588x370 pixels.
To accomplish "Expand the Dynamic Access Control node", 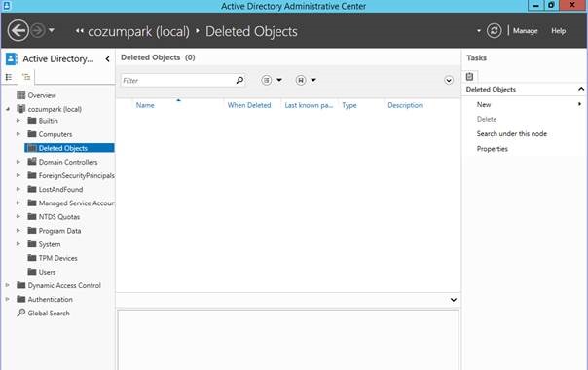I will click(8, 285).
